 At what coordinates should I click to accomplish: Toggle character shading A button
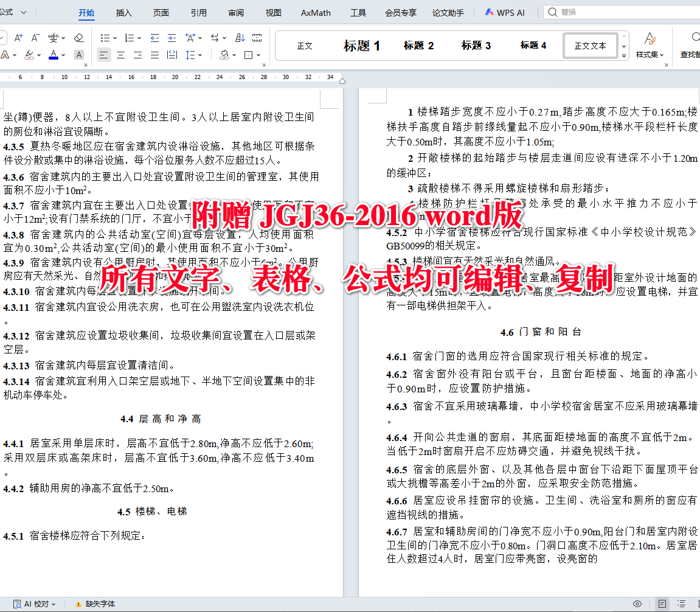tap(79, 55)
